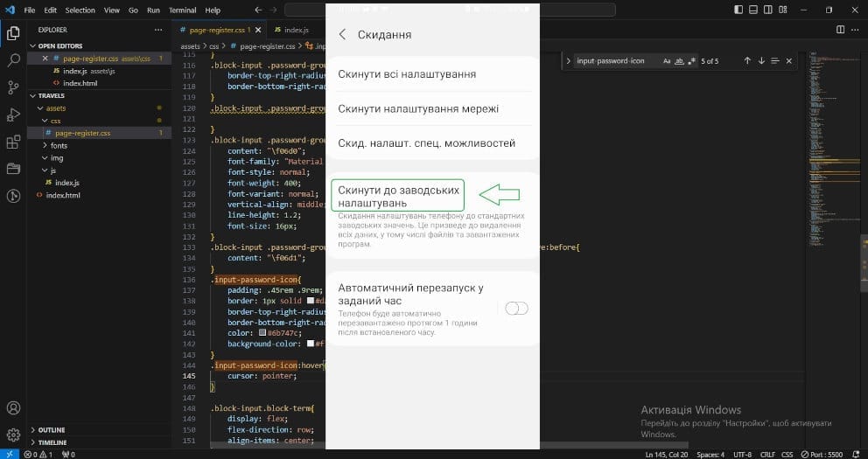Open the Extensions view

pos(13,142)
